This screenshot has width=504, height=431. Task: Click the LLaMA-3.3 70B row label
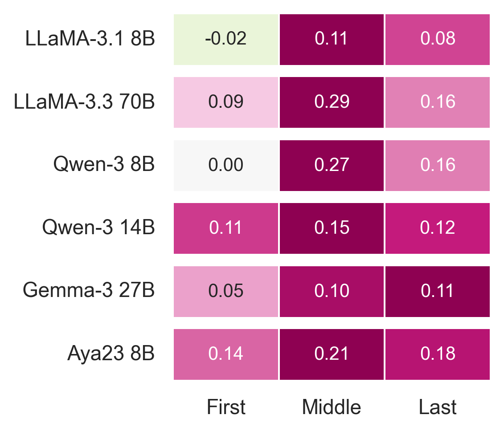(x=85, y=102)
